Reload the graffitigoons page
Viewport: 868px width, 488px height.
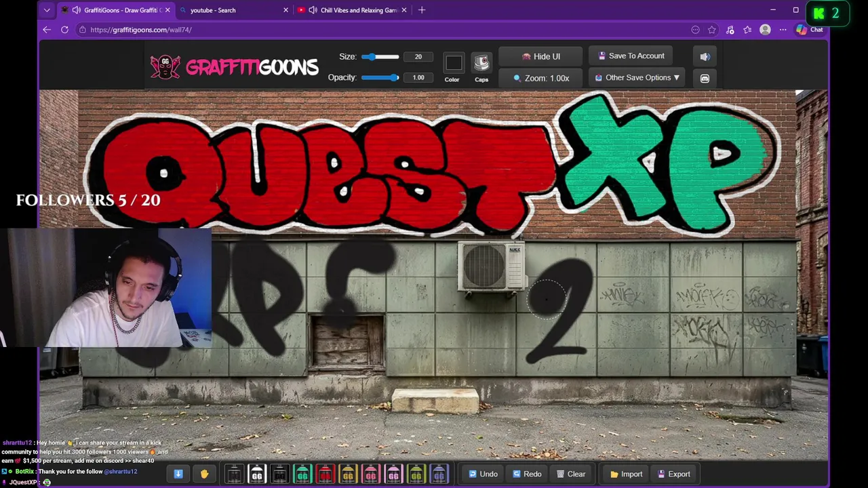[64, 30]
